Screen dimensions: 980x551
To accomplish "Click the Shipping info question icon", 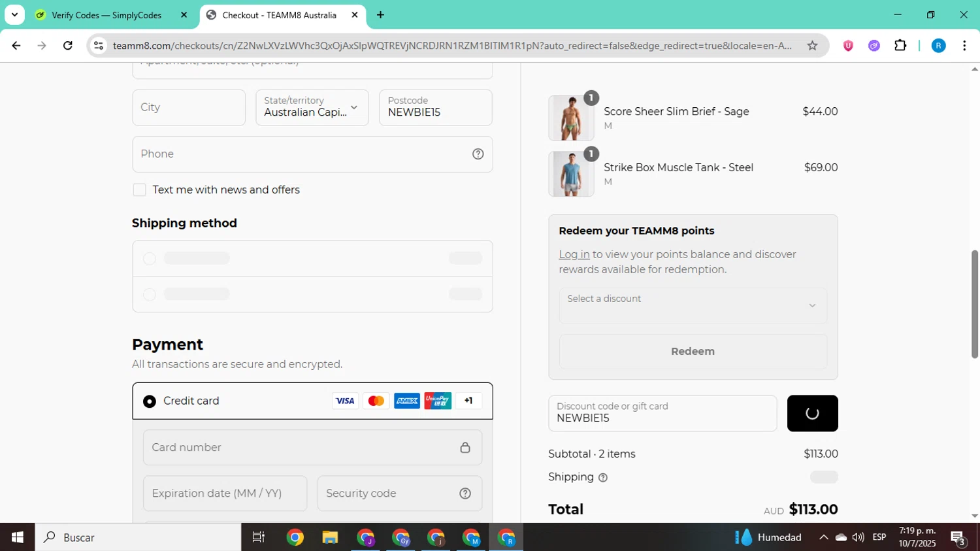I will coord(603,478).
